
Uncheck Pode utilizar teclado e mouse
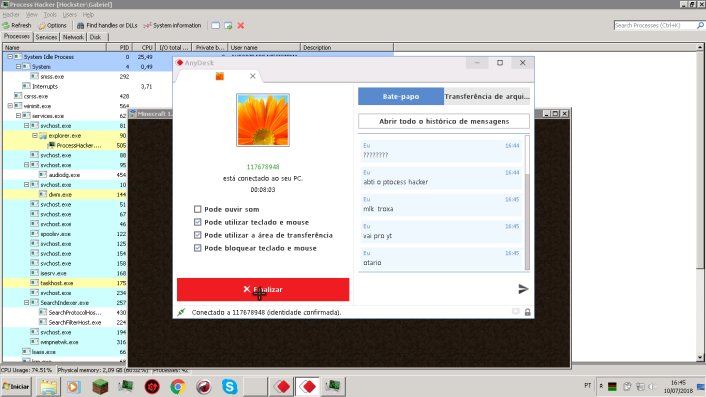pos(197,222)
